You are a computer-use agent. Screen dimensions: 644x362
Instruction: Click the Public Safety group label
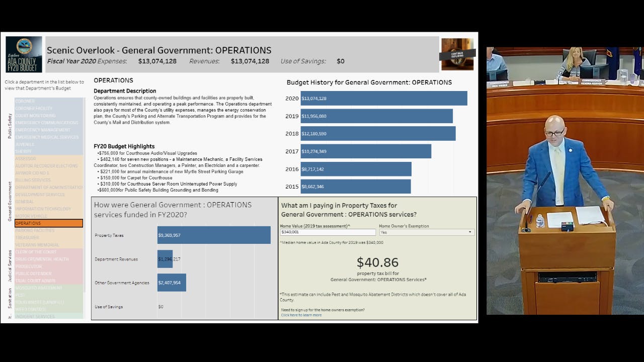coord(10,126)
